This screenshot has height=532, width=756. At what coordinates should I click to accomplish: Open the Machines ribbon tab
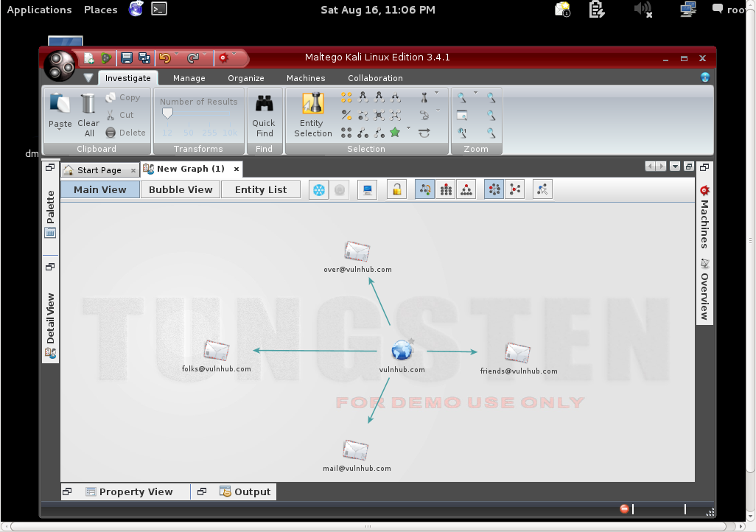click(306, 78)
